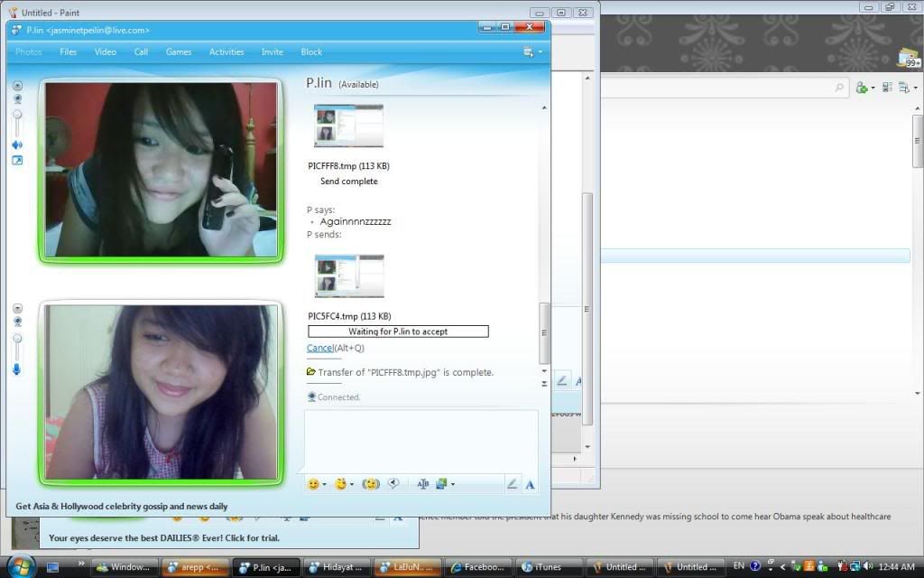Cancel the PIC5FC4.tmp file transfer

(319, 348)
